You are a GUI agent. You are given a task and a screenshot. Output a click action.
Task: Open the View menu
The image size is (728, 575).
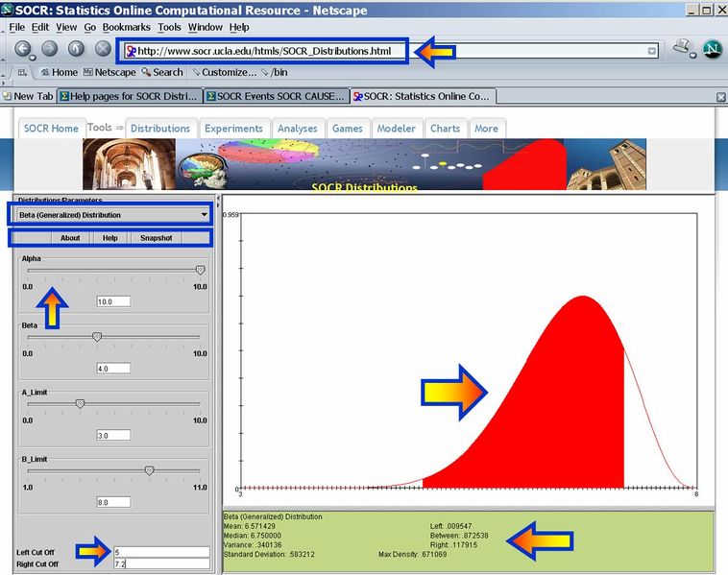(x=66, y=28)
